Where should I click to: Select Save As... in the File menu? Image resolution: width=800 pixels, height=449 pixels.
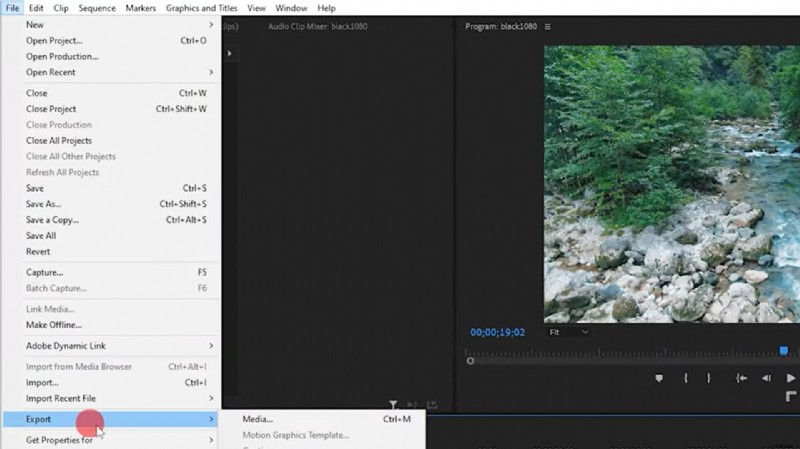point(44,204)
